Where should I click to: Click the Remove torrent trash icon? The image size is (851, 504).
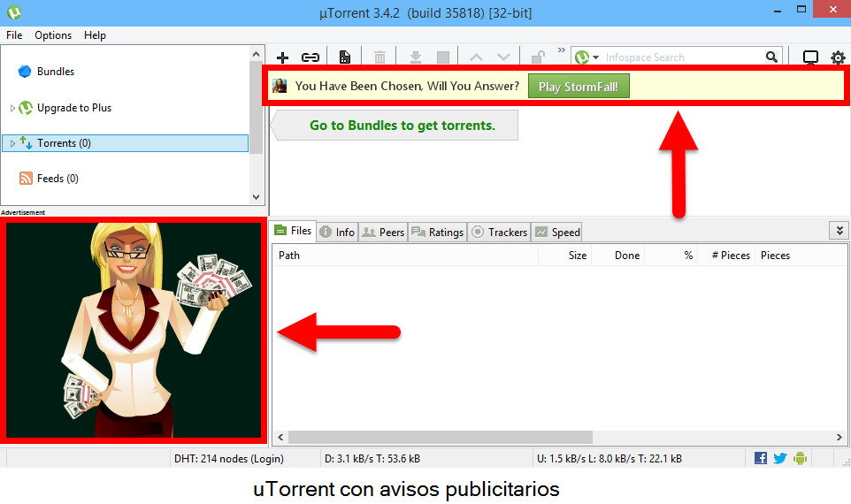(379, 57)
